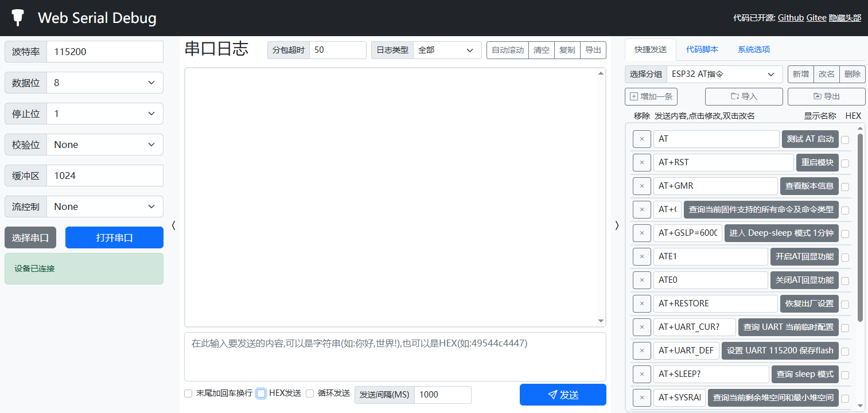Click the 增加一条 button

pos(652,96)
